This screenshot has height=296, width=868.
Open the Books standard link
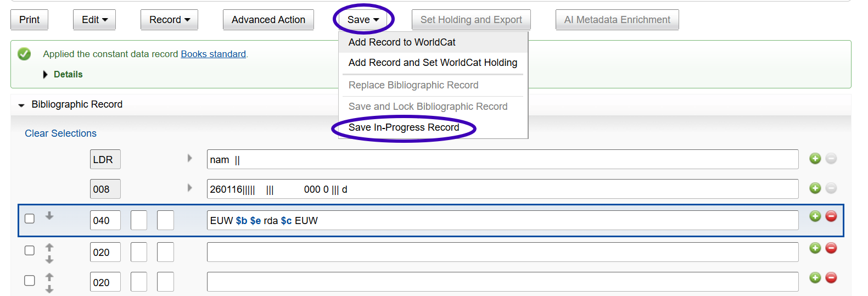213,54
